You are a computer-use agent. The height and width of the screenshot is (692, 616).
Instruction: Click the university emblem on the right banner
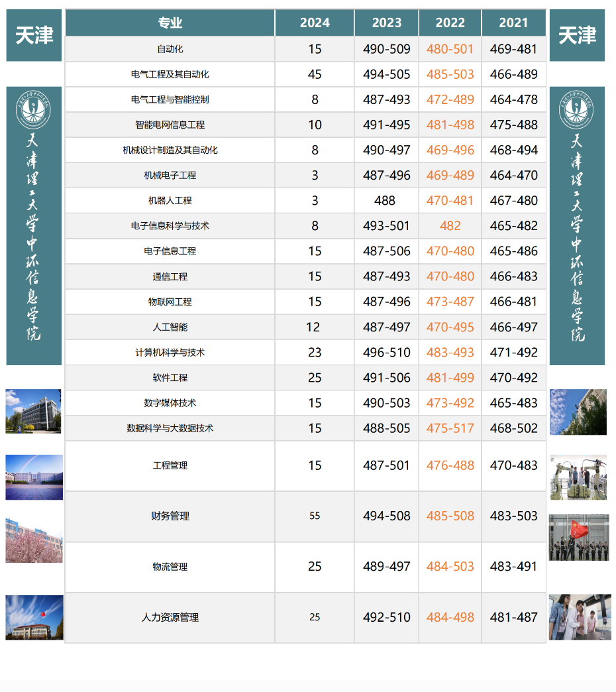(x=576, y=110)
